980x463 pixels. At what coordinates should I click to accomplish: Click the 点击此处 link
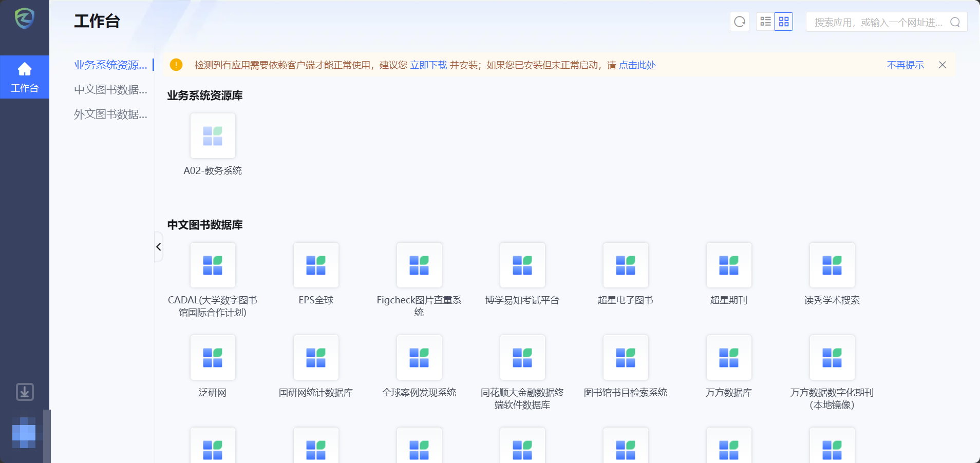(637, 65)
